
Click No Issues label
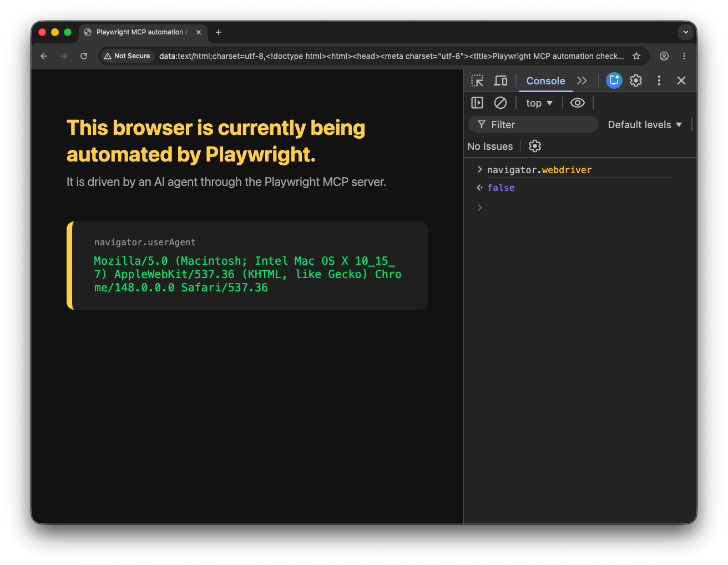(x=490, y=146)
